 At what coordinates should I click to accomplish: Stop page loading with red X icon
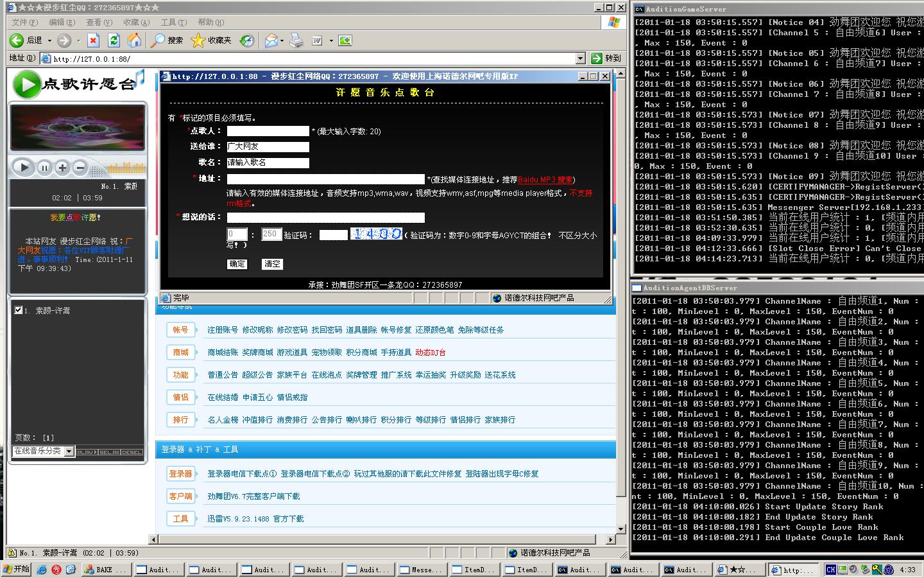(x=93, y=40)
